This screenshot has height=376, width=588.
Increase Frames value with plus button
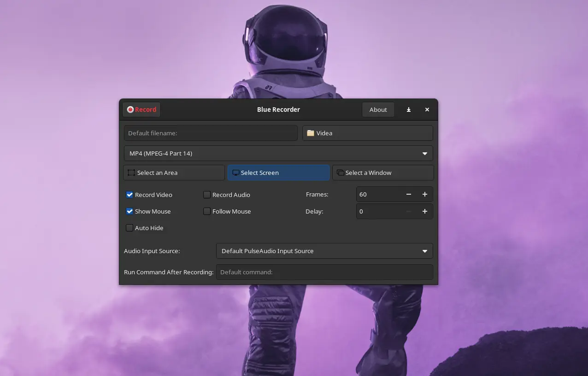pos(425,195)
